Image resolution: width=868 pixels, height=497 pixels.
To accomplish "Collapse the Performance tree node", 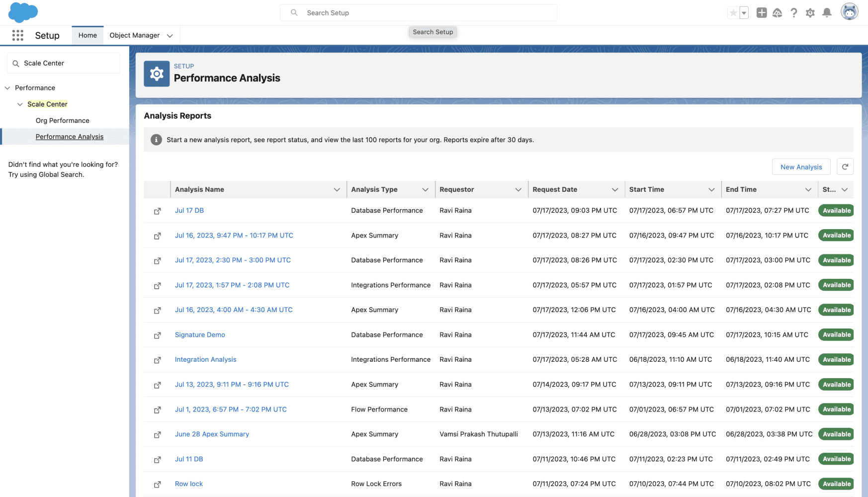I will coord(7,88).
